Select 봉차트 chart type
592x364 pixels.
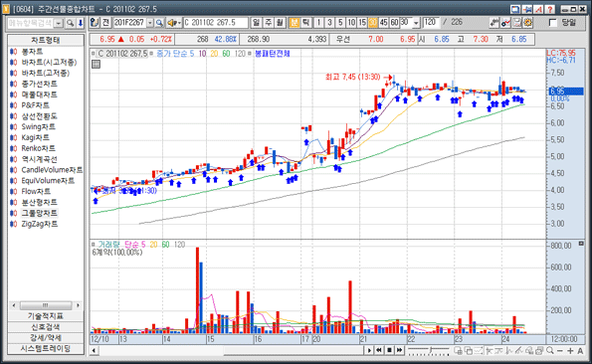tap(32, 52)
